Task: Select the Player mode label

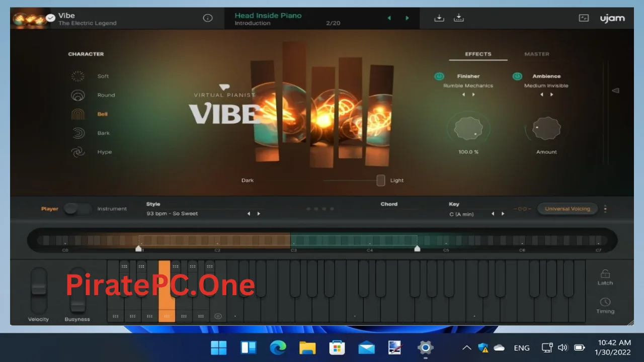Action: 50,209
